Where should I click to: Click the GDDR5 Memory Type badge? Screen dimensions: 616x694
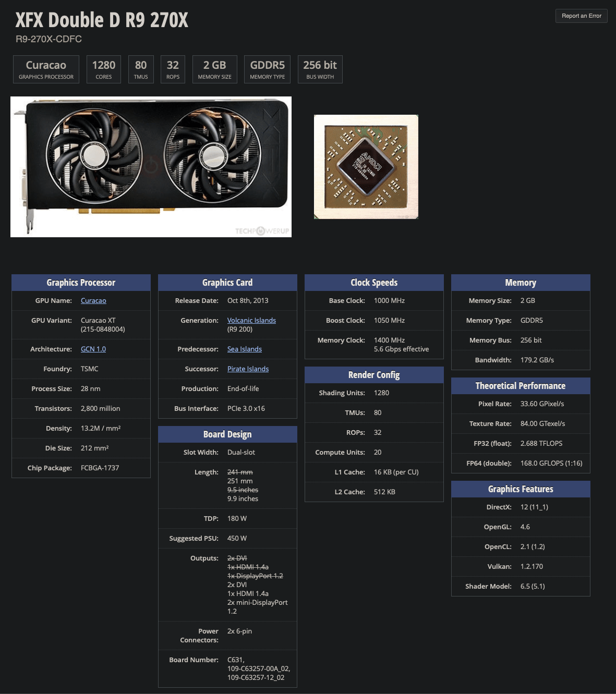268,69
